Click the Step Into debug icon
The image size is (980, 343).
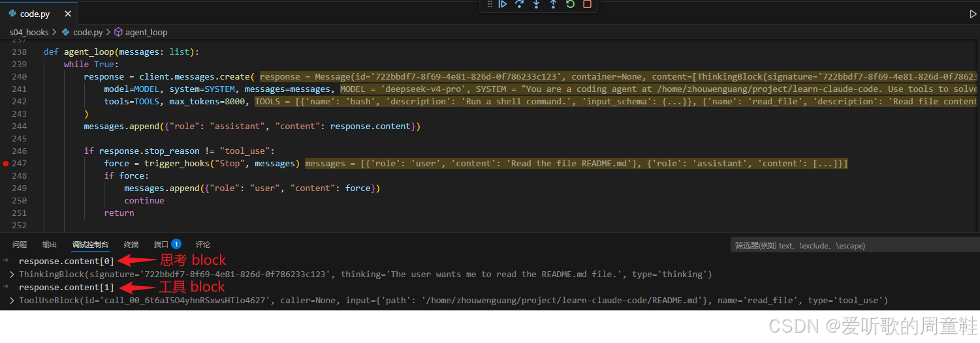[x=537, y=4]
